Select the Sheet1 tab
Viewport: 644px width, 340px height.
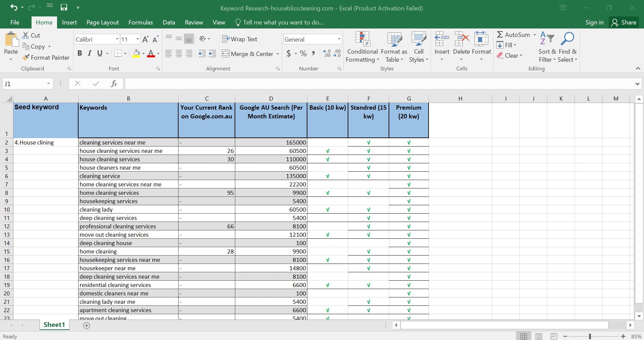[54, 324]
